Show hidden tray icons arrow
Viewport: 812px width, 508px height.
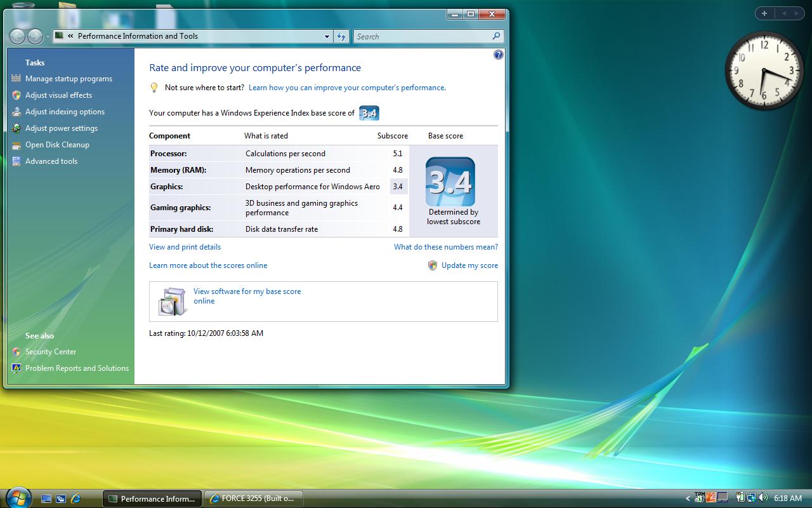pyautogui.click(x=688, y=498)
